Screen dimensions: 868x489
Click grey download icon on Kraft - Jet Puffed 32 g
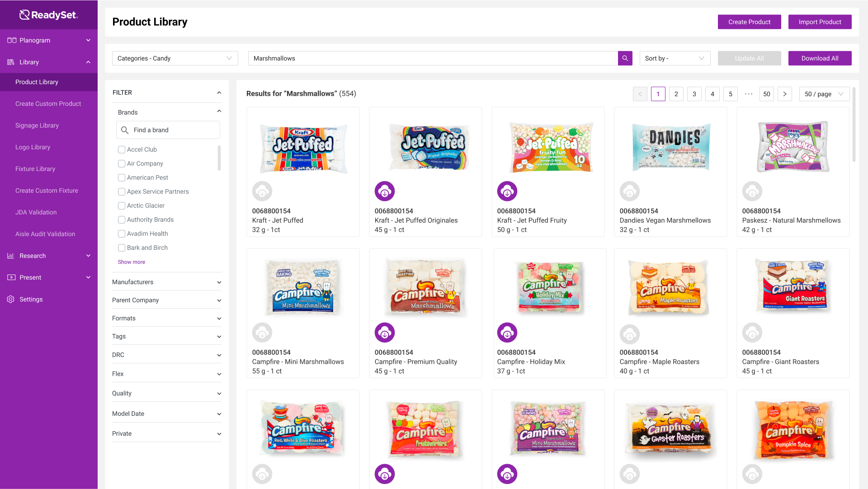click(x=262, y=191)
